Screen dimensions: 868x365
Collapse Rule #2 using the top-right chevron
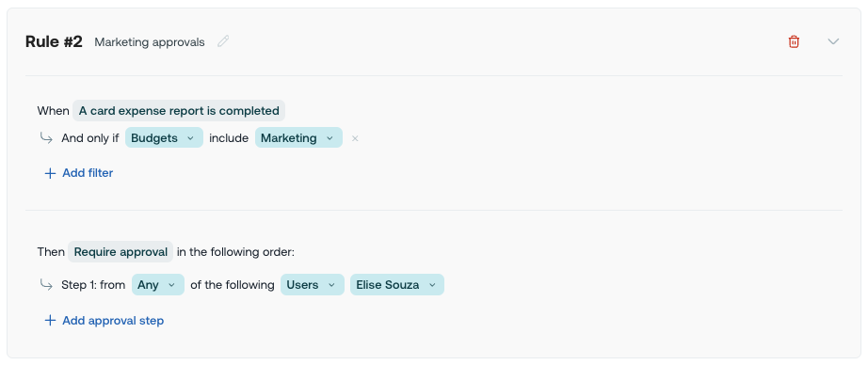[x=833, y=41]
